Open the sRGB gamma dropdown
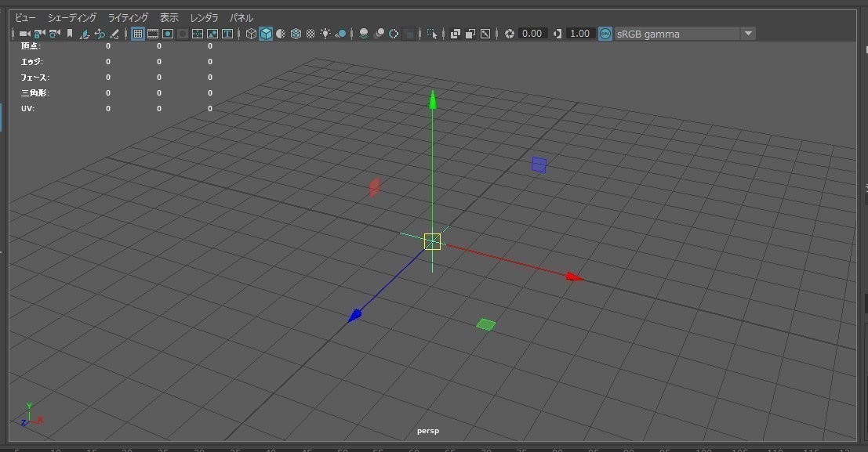Viewport: 868px width, 452px height. click(x=747, y=33)
